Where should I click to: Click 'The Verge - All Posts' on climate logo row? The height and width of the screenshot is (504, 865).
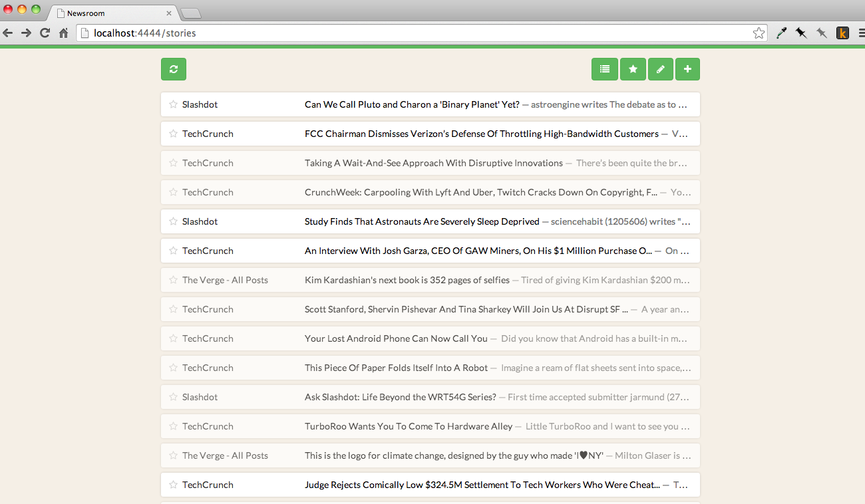click(x=225, y=455)
